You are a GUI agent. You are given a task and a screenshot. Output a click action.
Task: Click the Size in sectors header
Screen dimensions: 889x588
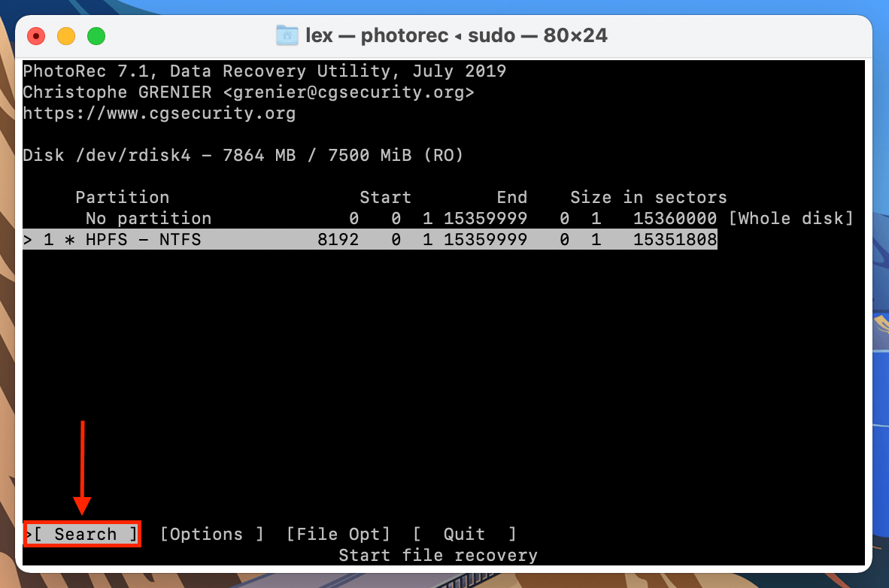pos(648,197)
